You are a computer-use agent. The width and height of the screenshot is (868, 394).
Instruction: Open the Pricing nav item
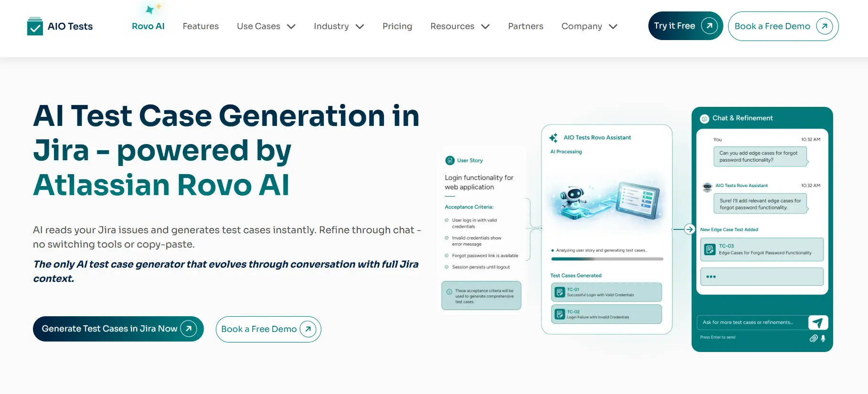pyautogui.click(x=397, y=26)
